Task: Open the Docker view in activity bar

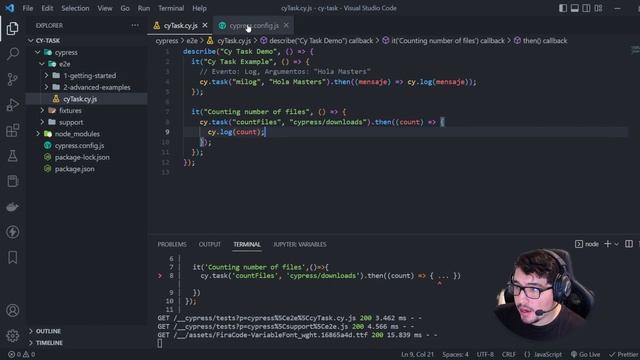Action: point(12,207)
